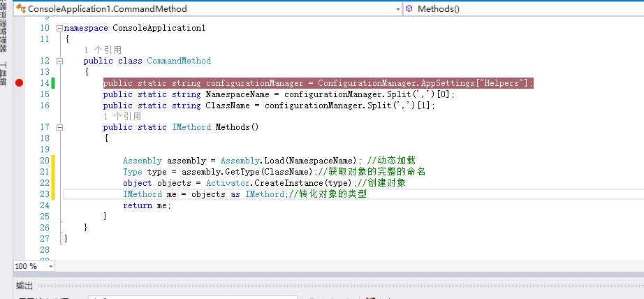Open the references link above CommandMethod class
This screenshot has height=299, width=644.
(x=103, y=50)
